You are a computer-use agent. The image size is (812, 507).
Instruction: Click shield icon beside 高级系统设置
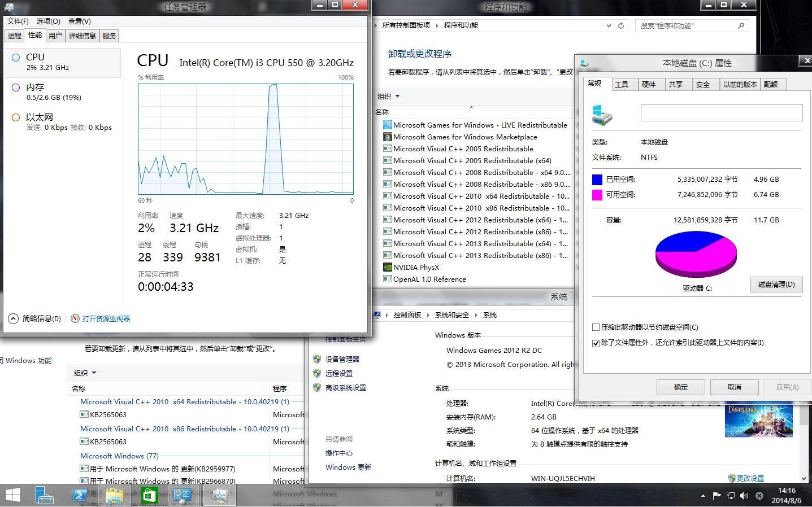[317, 387]
